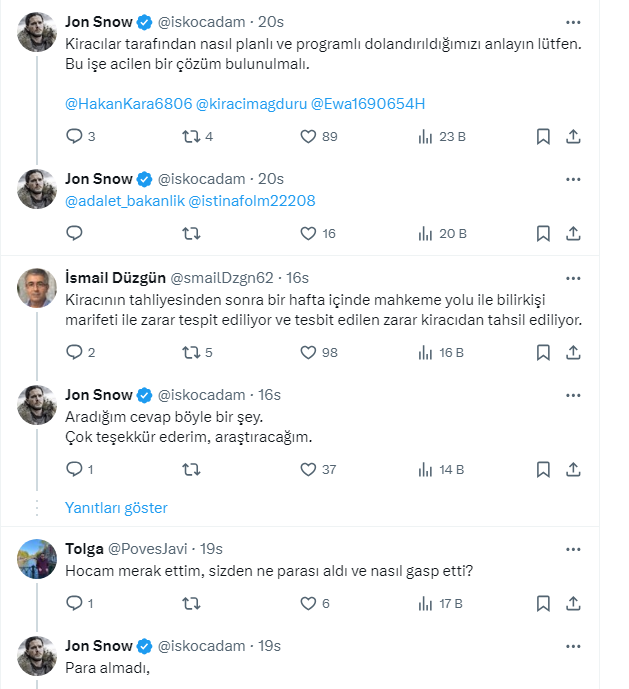Click İsmail Düzgün's profile picture
Viewport: 629px width, 689px height.
pyautogui.click(x=37, y=289)
